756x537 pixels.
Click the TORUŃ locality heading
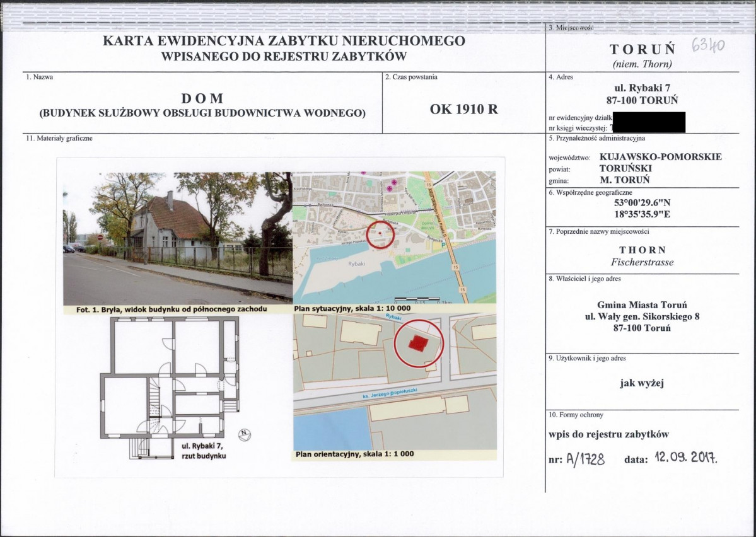point(643,49)
